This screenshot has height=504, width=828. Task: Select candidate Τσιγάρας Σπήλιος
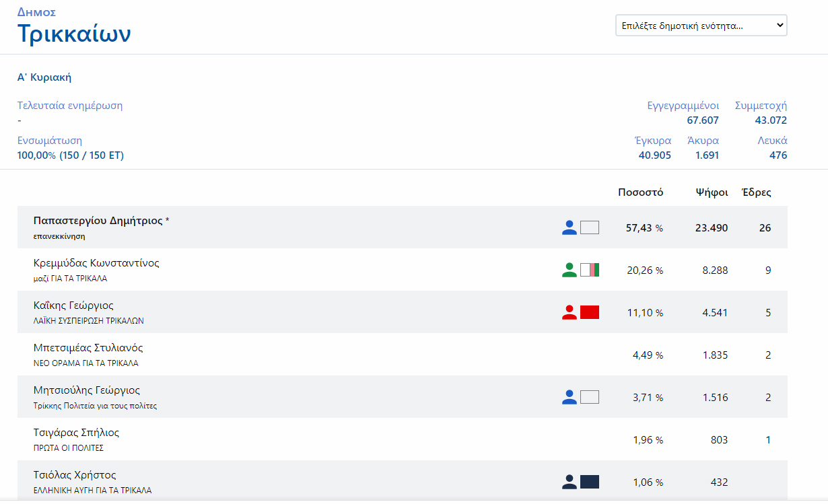click(x=76, y=433)
